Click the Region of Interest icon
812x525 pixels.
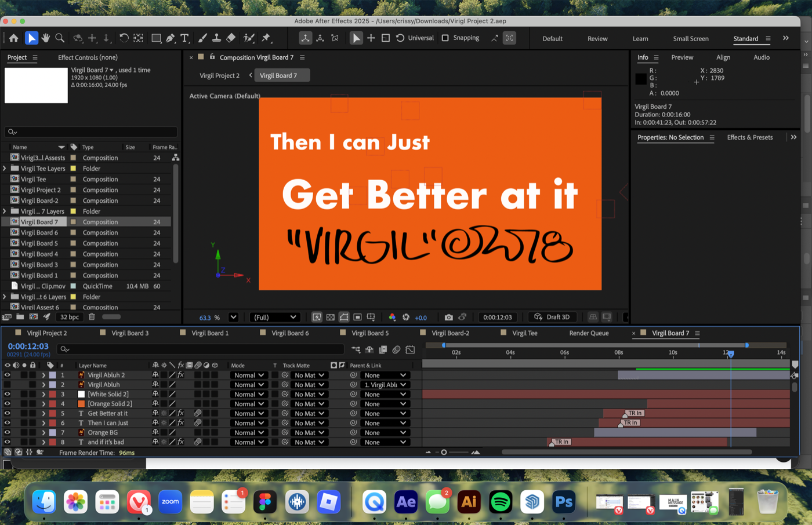coord(357,317)
